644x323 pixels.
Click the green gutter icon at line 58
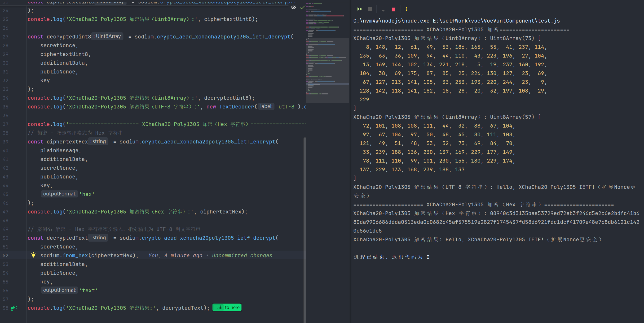14,308
